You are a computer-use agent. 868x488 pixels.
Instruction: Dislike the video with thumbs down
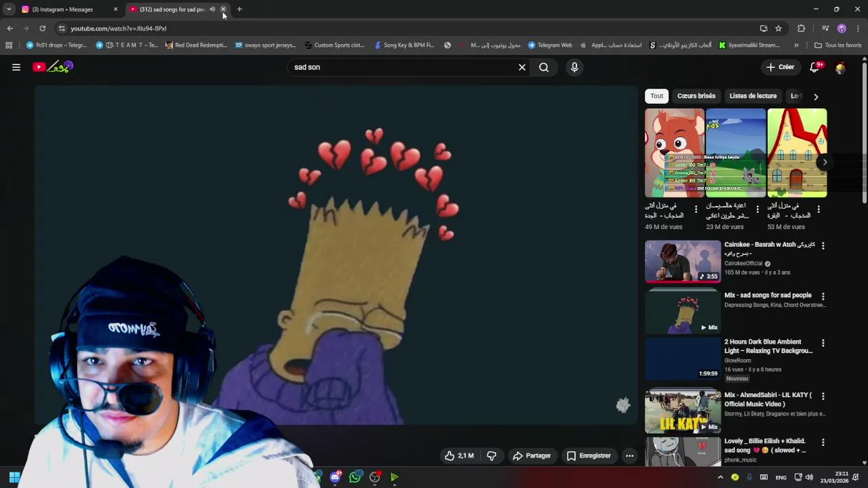pos(492,455)
